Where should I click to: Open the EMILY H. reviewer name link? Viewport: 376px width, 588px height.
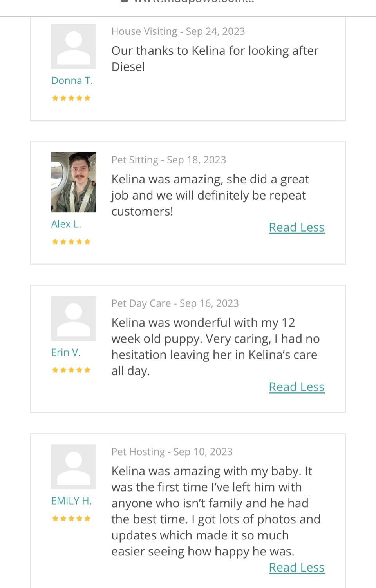point(71,501)
